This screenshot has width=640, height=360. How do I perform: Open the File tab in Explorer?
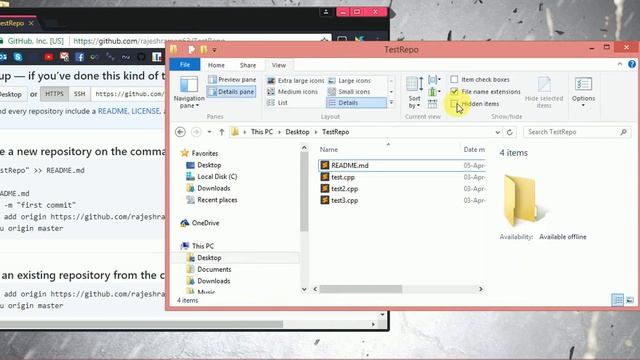pyautogui.click(x=185, y=65)
